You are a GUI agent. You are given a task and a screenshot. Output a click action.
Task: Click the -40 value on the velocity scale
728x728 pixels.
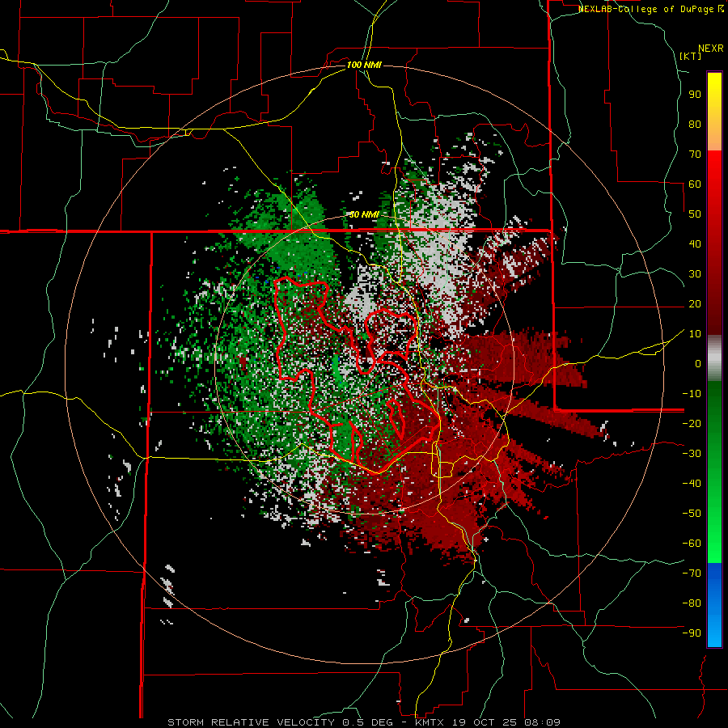pyautogui.click(x=692, y=484)
